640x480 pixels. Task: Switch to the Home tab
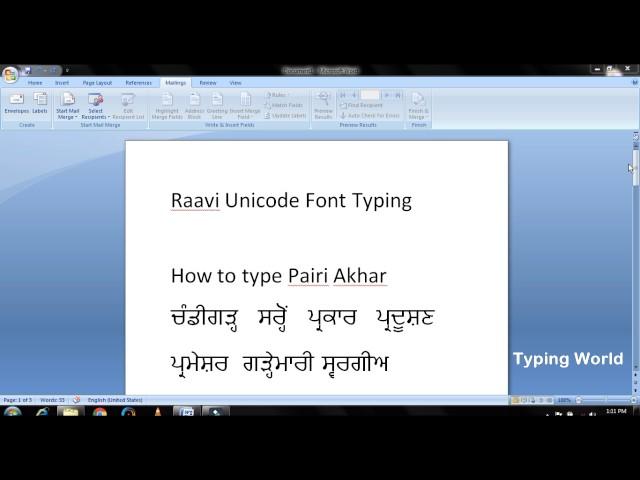pyautogui.click(x=35, y=83)
